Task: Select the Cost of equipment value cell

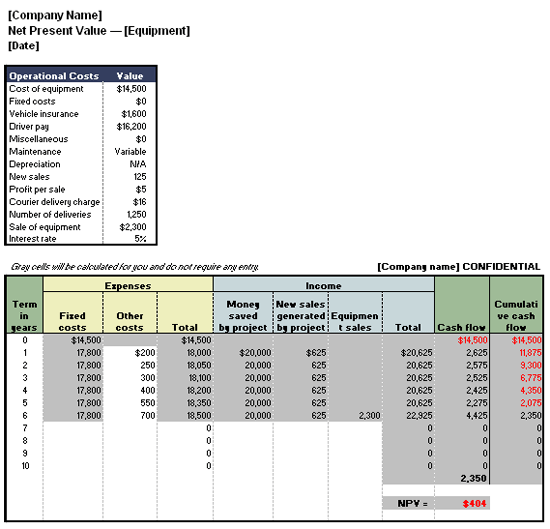Action: tap(130, 89)
